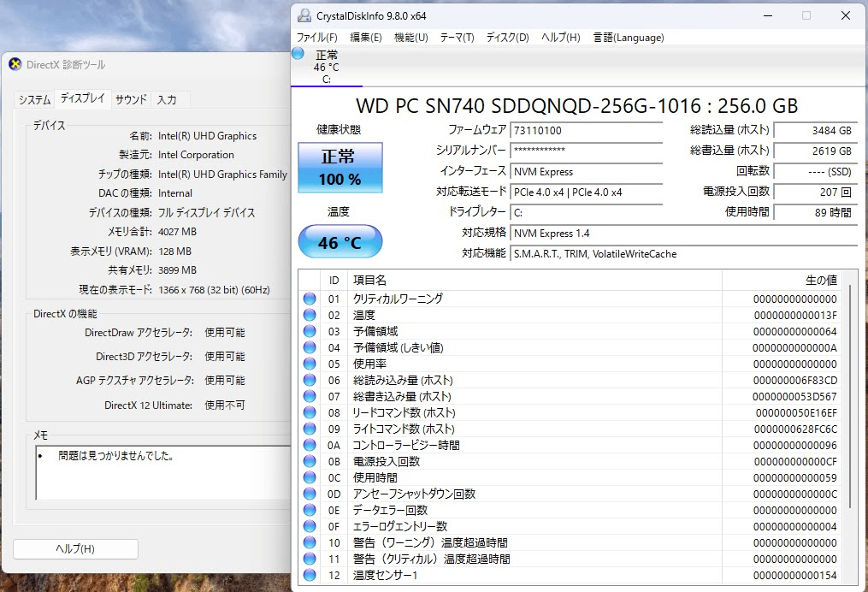The height and width of the screenshot is (592, 868).
Task: Click status orb for ID 07 総書き込み量
Action: tap(310, 396)
